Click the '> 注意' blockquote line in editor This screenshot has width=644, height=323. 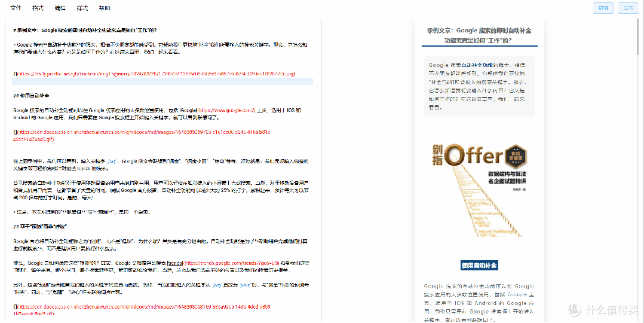tap(82, 212)
